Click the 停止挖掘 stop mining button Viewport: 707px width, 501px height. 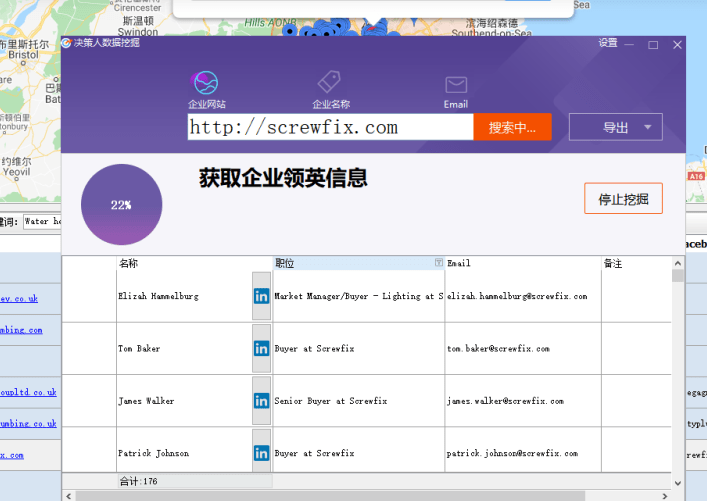pyautogui.click(x=623, y=198)
